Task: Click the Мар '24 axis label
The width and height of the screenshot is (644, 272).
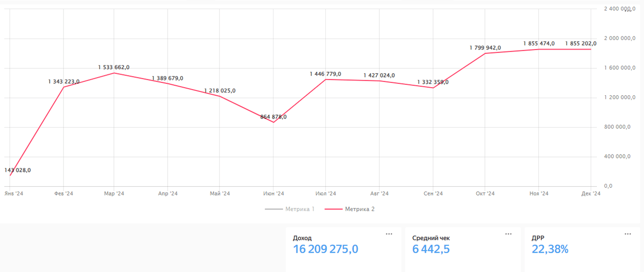Action: pos(114,194)
